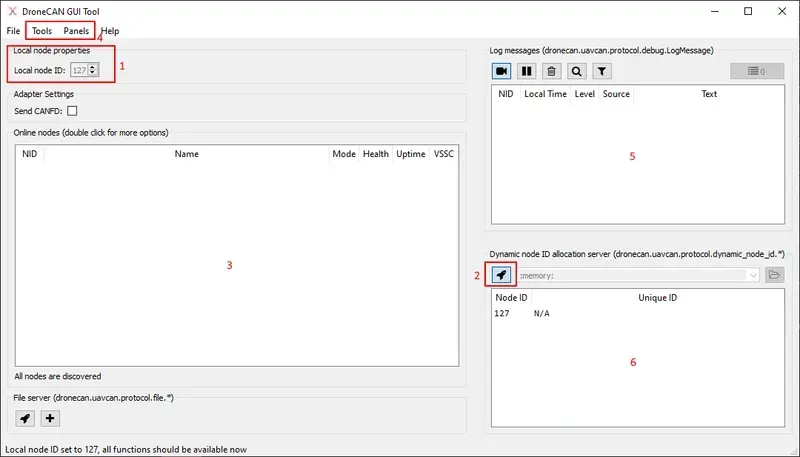
Task: Select node 127 row in allocation table
Action: (x=638, y=314)
